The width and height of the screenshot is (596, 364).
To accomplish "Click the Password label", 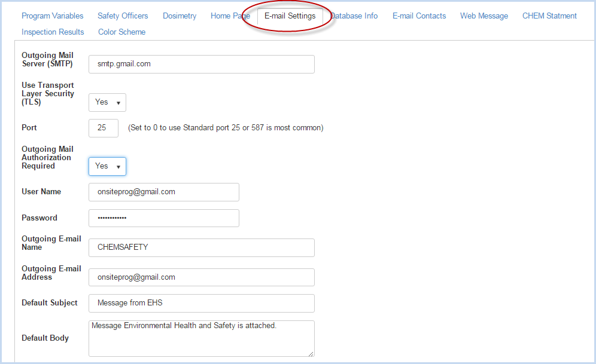I will (39, 218).
